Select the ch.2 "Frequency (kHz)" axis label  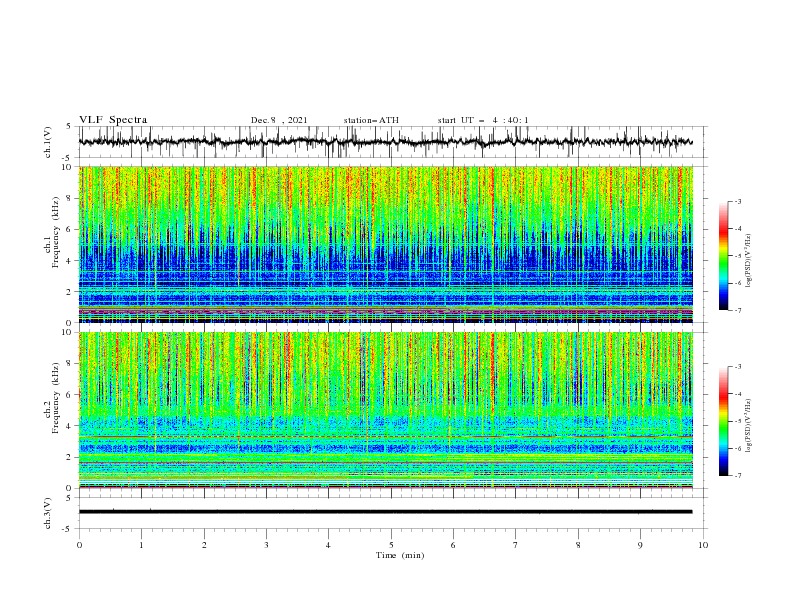pyautogui.click(x=57, y=398)
